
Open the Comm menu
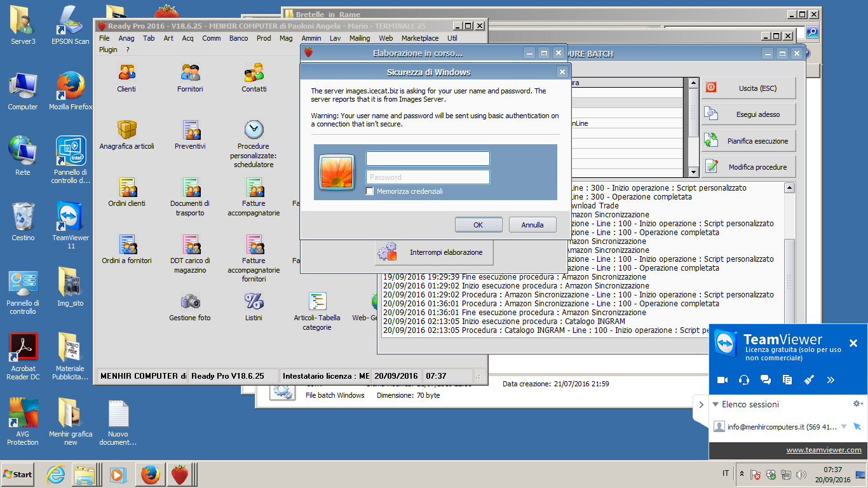pyautogui.click(x=212, y=38)
